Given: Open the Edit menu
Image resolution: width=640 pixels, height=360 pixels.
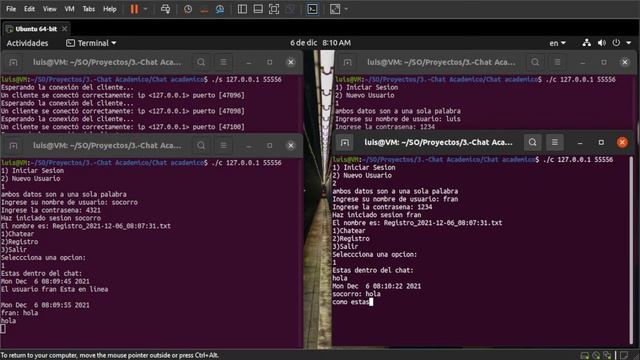Looking at the screenshot, I should (29, 9).
